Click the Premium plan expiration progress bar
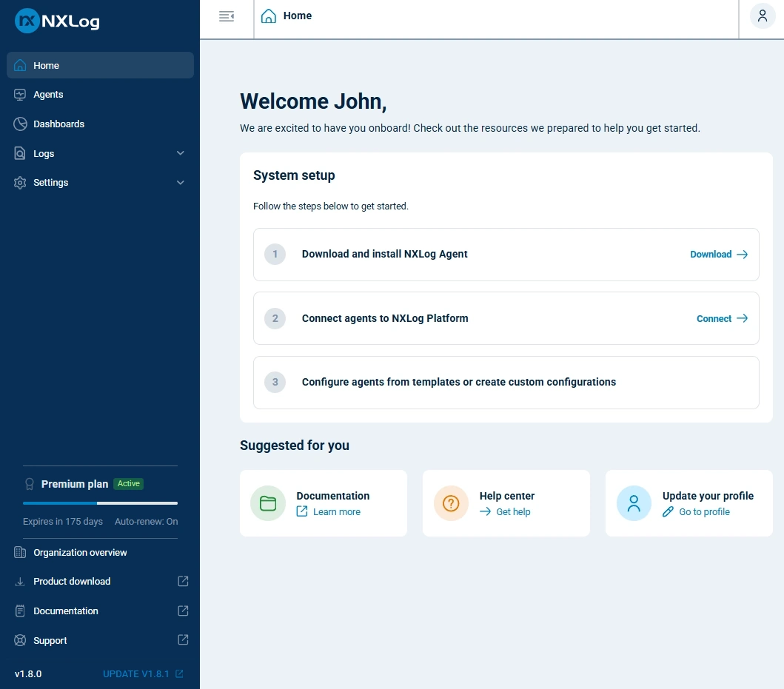 point(98,502)
